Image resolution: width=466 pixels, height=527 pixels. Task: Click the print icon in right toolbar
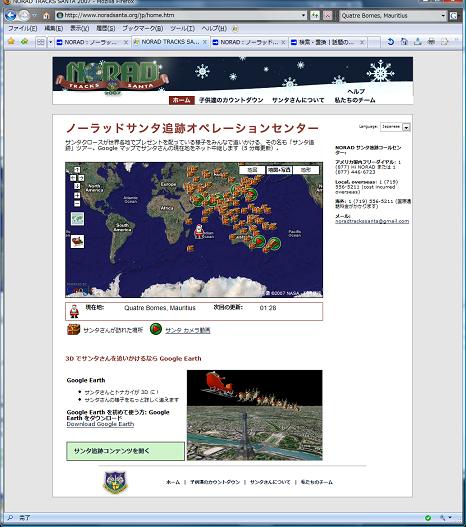click(x=431, y=42)
